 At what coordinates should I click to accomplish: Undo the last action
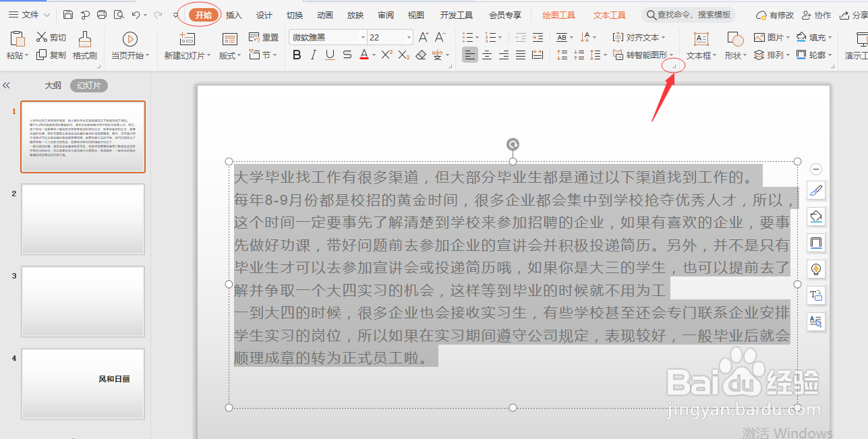coord(136,15)
